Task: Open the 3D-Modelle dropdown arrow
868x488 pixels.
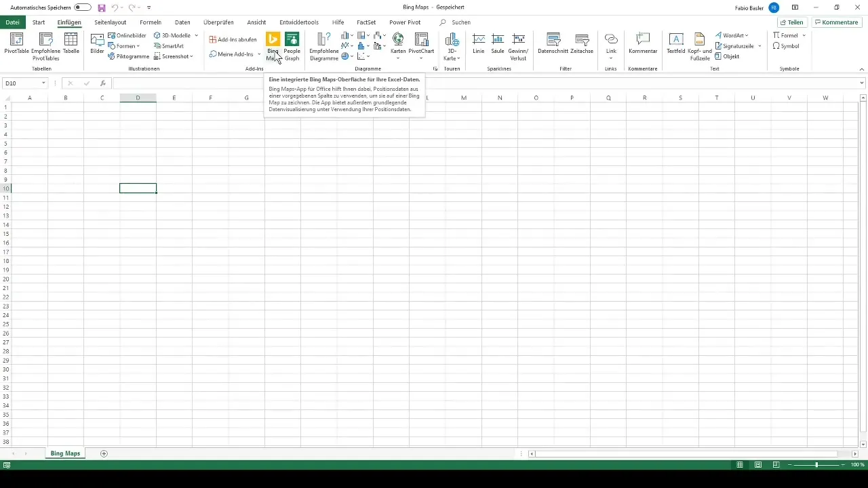Action: coord(196,35)
